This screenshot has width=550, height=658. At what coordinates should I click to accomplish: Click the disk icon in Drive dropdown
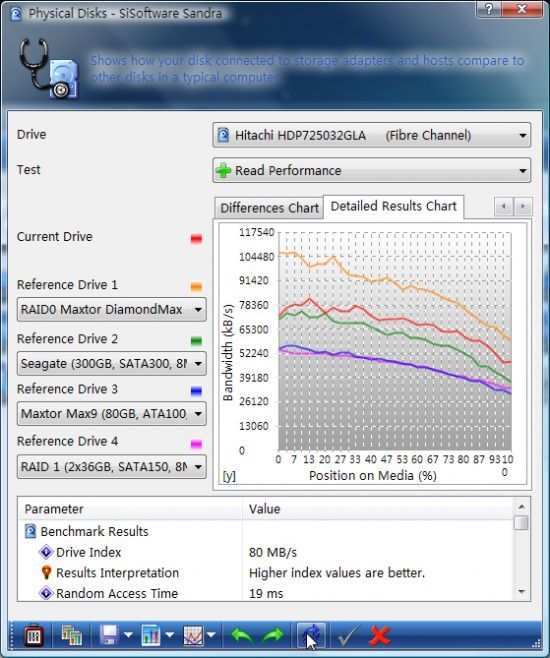pyautogui.click(x=223, y=135)
